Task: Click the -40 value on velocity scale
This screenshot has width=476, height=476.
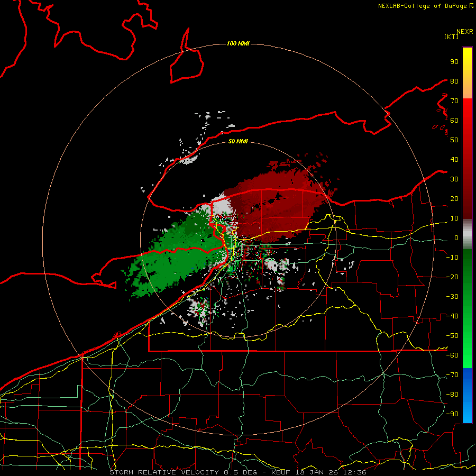Action: tap(452, 316)
